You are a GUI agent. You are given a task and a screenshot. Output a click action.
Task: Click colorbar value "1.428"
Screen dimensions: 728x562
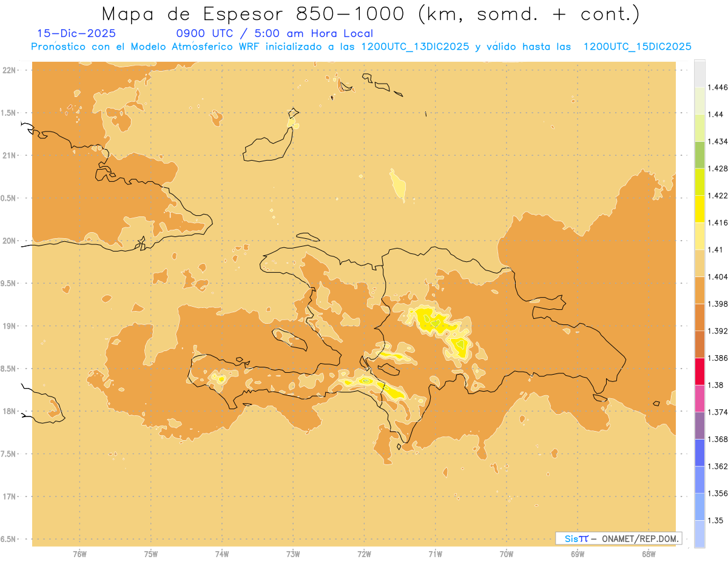(718, 169)
